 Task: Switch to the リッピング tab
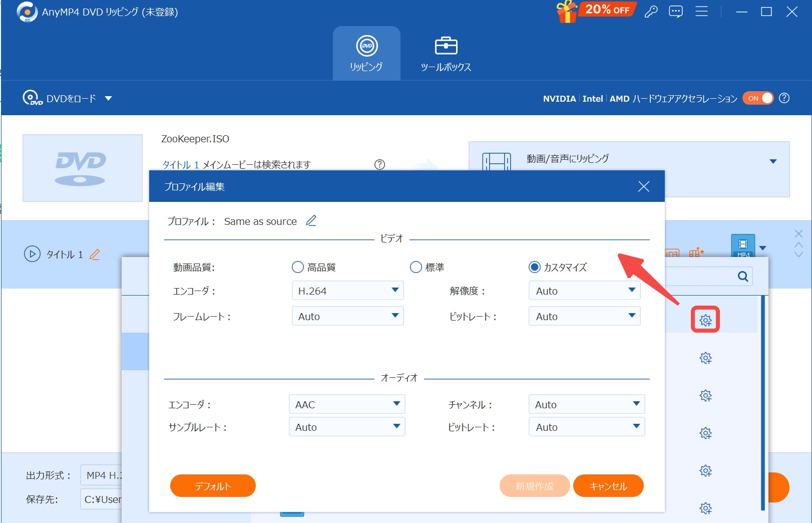[x=366, y=54]
